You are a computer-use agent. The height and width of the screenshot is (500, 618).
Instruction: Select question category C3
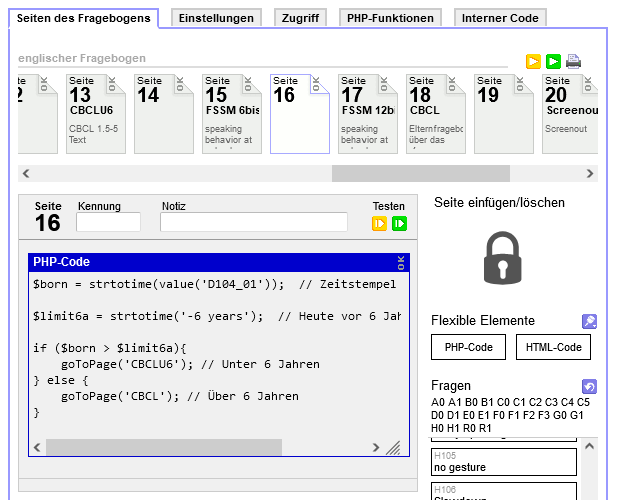click(x=551, y=402)
